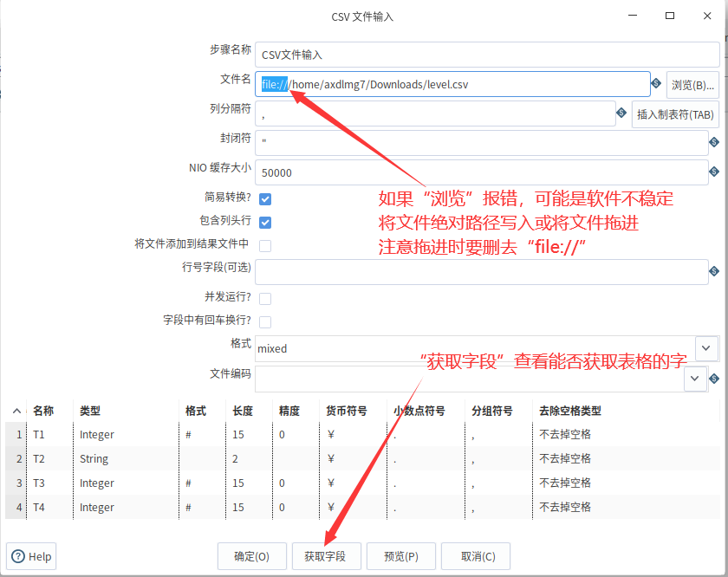
Task: Fetch fields with the 获取字段 button
Action: point(327,556)
